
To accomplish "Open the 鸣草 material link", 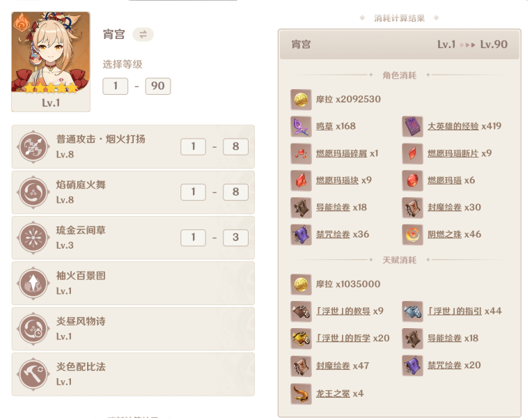I will (324, 126).
